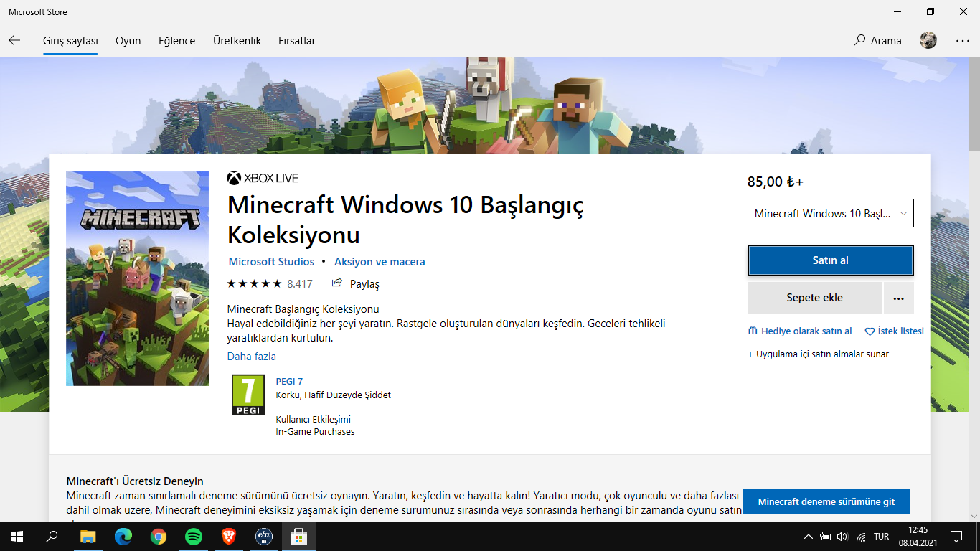
Task: Click the Minecraft'ı Ücretsiz Deneyin heading
Action: [x=135, y=481]
